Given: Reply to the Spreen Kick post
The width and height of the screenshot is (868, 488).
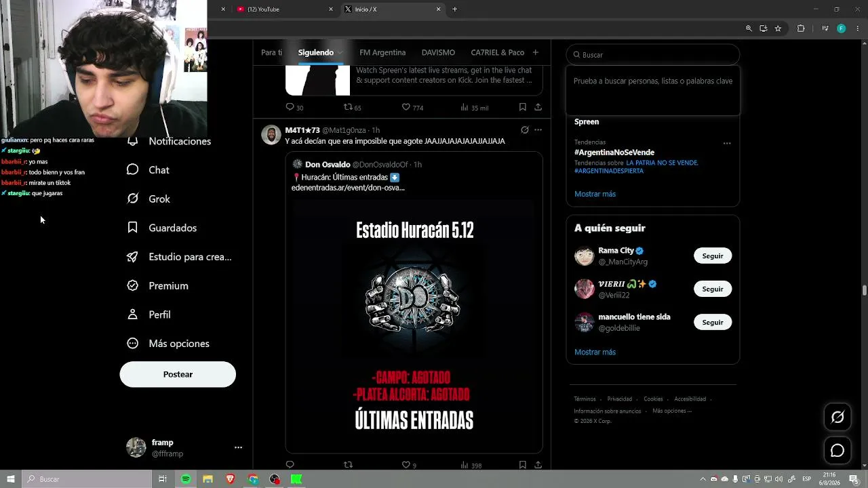Looking at the screenshot, I should tap(294, 107).
